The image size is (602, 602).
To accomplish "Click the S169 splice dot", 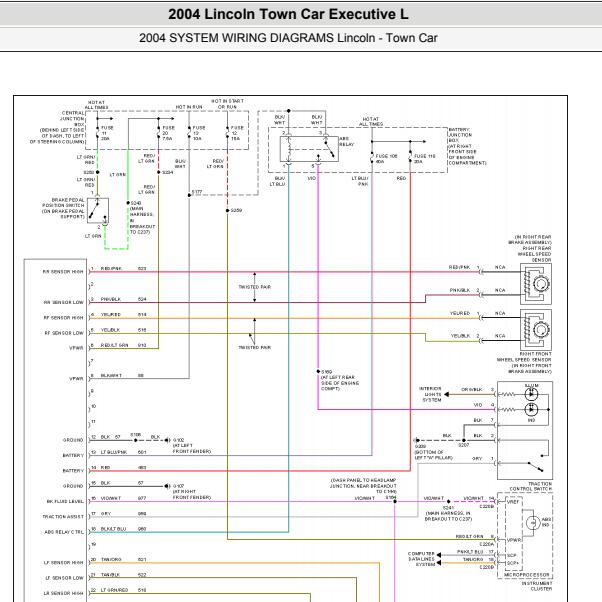I will coord(318,371).
